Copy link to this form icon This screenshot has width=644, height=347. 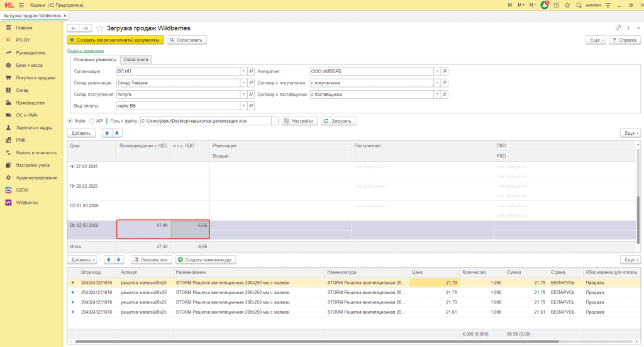(x=618, y=28)
